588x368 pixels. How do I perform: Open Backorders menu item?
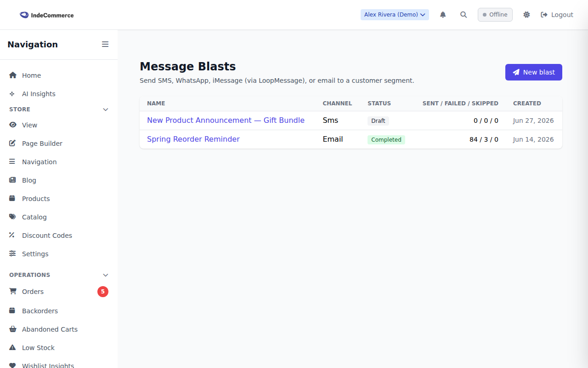pos(59,311)
